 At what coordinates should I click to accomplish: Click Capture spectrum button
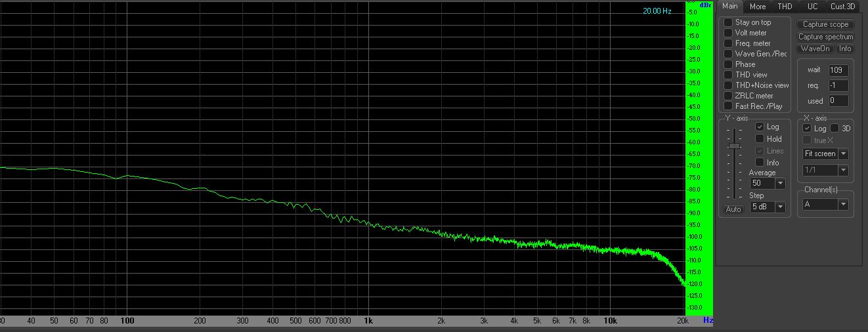coord(825,37)
